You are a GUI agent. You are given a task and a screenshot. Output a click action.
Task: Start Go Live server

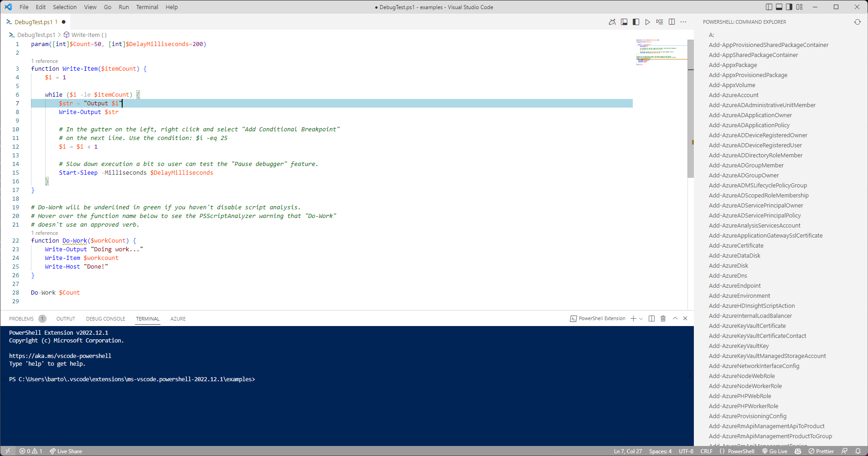click(x=775, y=451)
